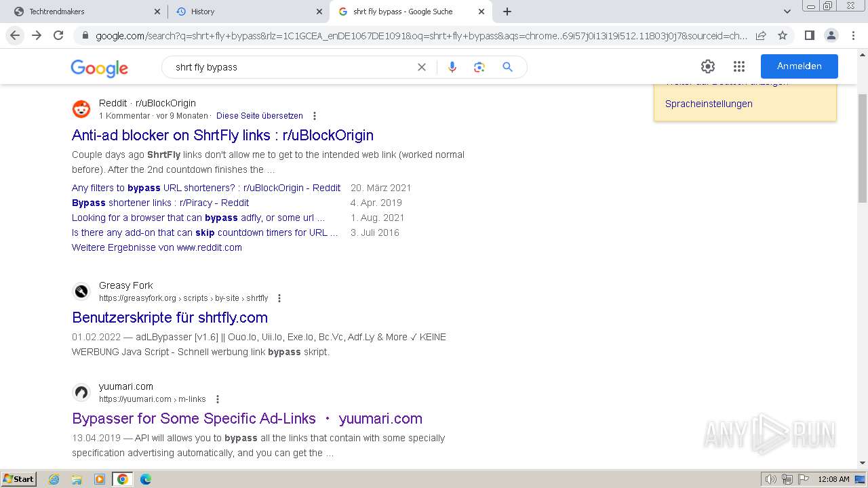Click the Greasy Fork favicon
The width and height of the screenshot is (868, 488).
click(81, 291)
